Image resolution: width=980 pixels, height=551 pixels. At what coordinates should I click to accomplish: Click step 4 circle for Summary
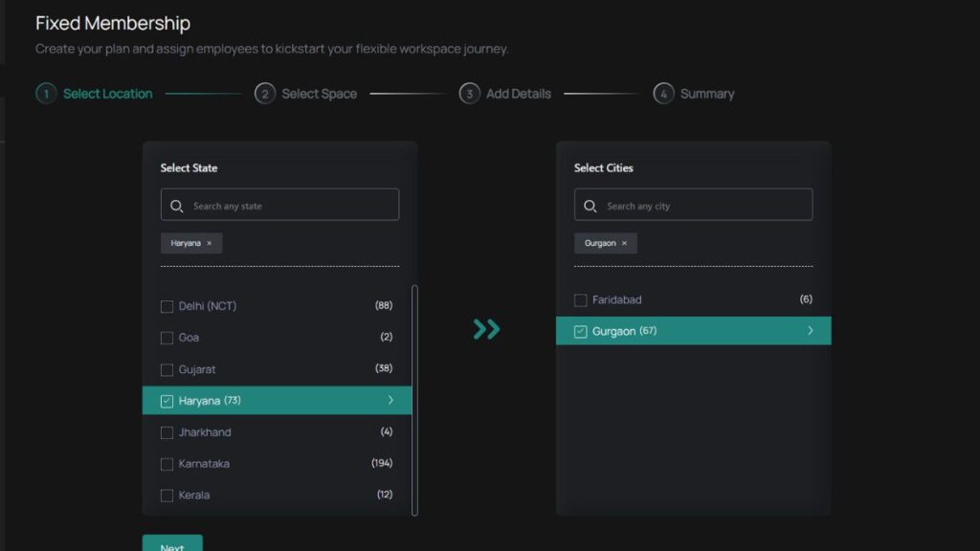(x=664, y=94)
